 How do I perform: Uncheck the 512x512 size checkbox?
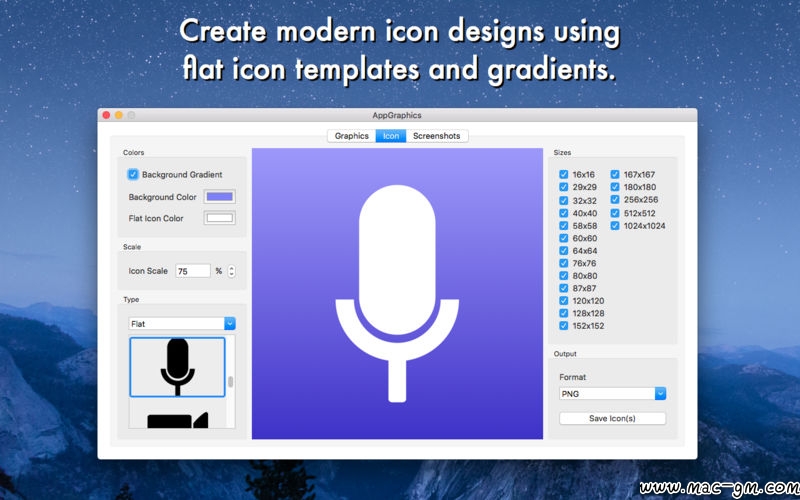coord(615,213)
